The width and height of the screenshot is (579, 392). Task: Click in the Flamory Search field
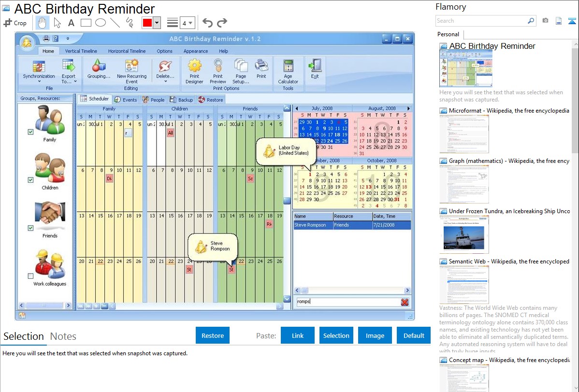[x=481, y=21]
